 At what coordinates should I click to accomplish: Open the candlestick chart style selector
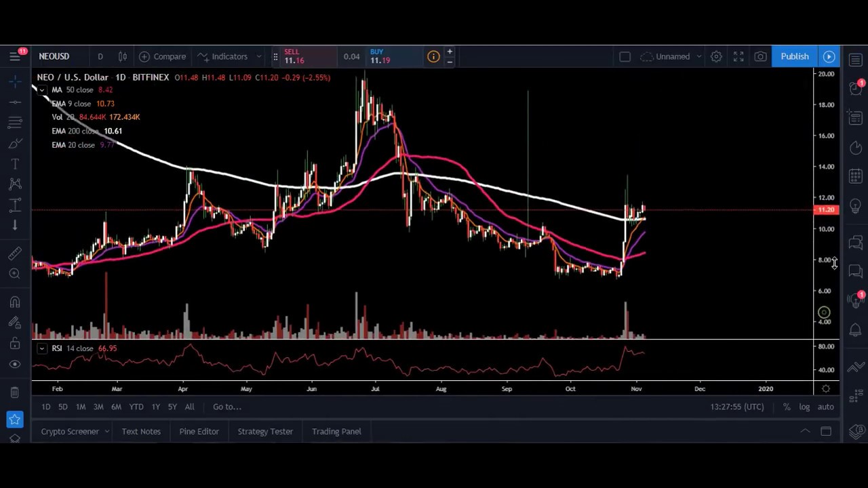click(x=123, y=56)
